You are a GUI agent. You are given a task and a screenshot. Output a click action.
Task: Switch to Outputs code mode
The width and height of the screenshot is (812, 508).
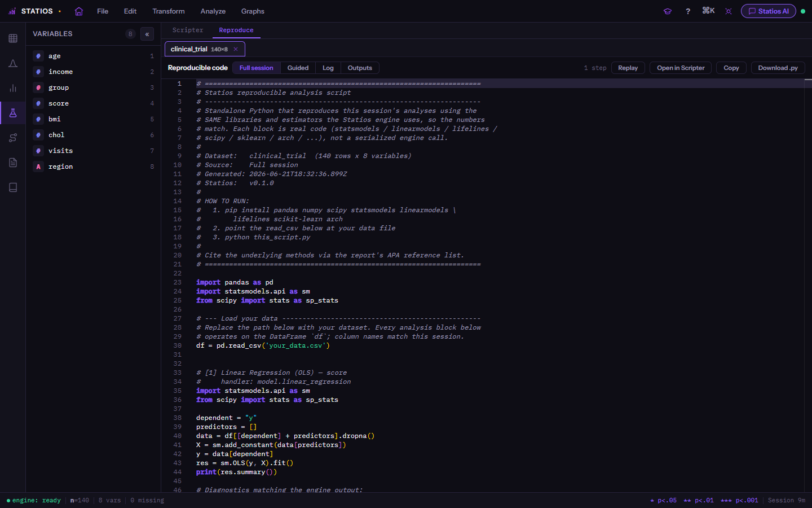[360, 68]
